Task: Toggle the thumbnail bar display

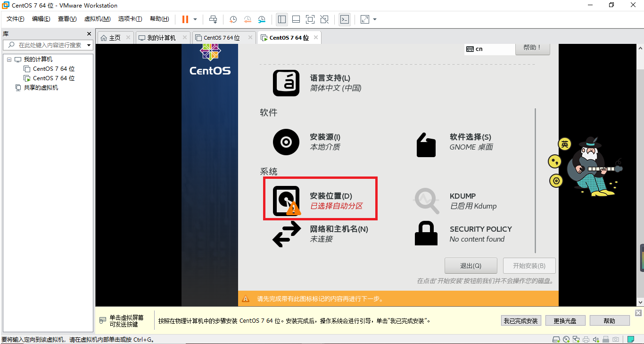Action: 296,19
